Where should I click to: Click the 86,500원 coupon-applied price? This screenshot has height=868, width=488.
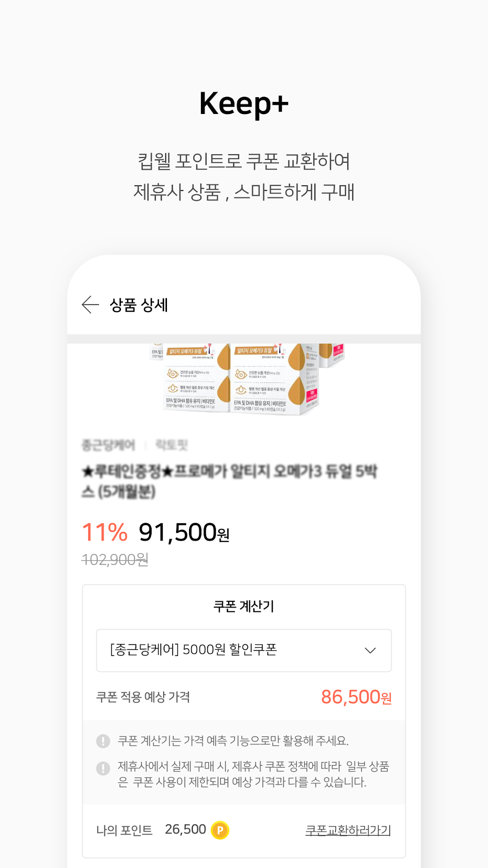coord(356,697)
